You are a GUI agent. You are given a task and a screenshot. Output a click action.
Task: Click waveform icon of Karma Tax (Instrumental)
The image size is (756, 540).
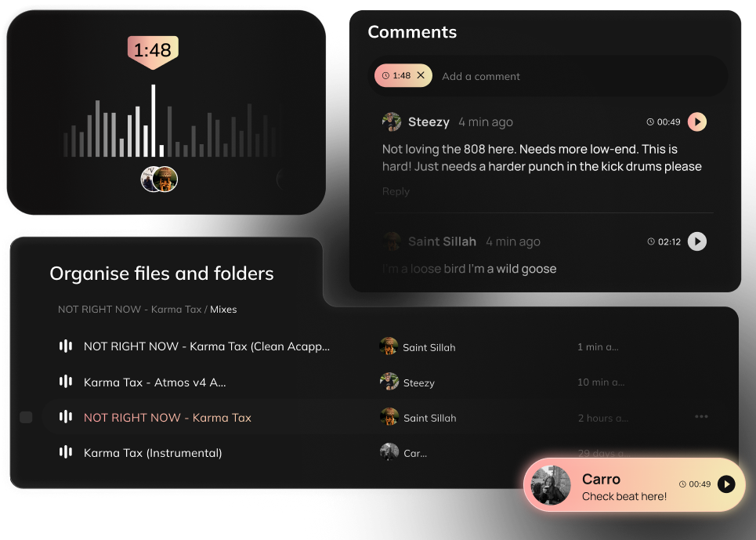coord(66,452)
